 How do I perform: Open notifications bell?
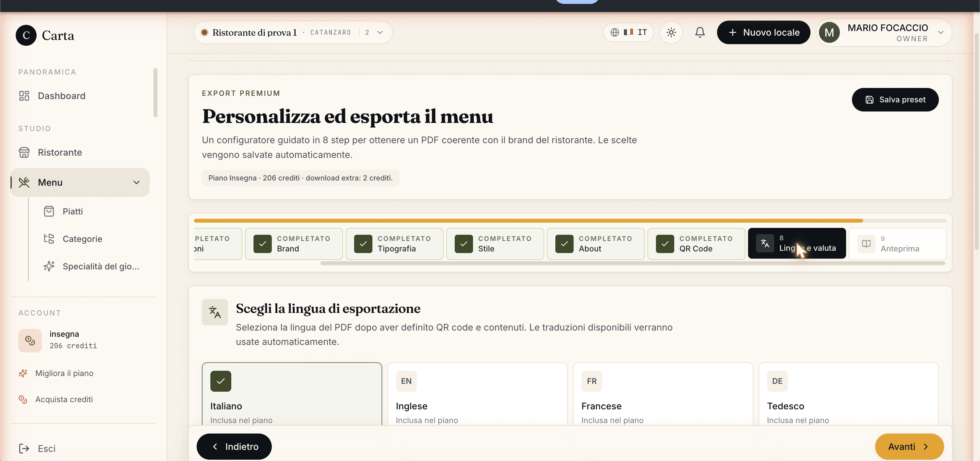click(x=700, y=32)
